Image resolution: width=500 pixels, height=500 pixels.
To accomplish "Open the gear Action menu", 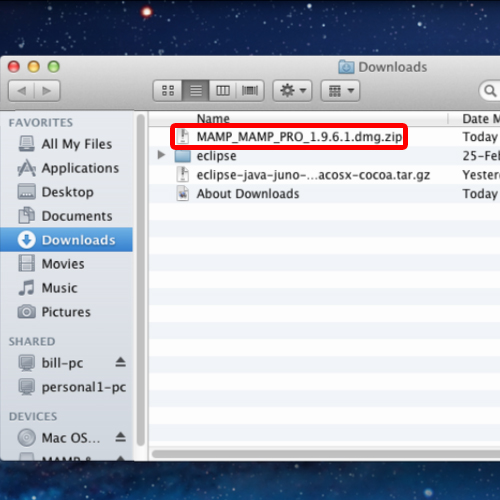I will [x=292, y=90].
